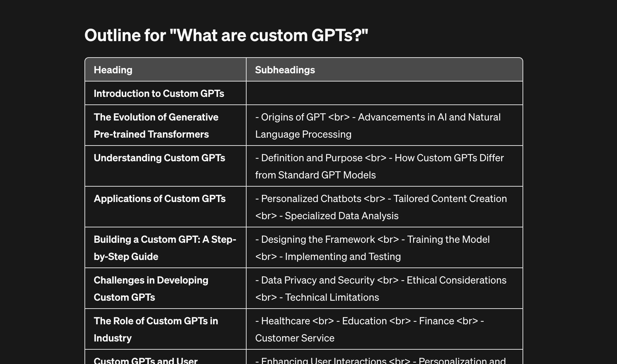Click the empty Subheadings cell beside Introduction

[x=384, y=93]
